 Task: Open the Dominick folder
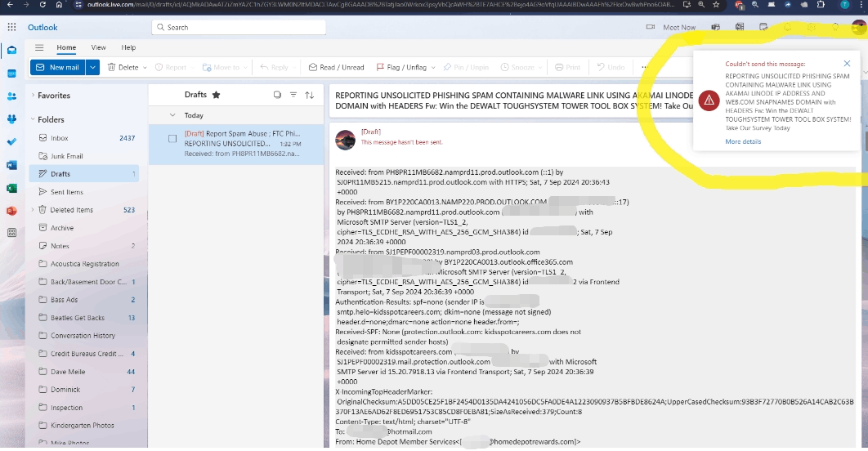(x=83, y=390)
